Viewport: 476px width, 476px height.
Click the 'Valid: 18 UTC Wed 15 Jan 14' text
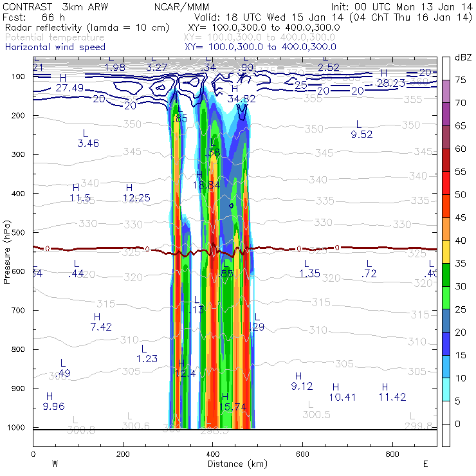[x=269, y=17]
